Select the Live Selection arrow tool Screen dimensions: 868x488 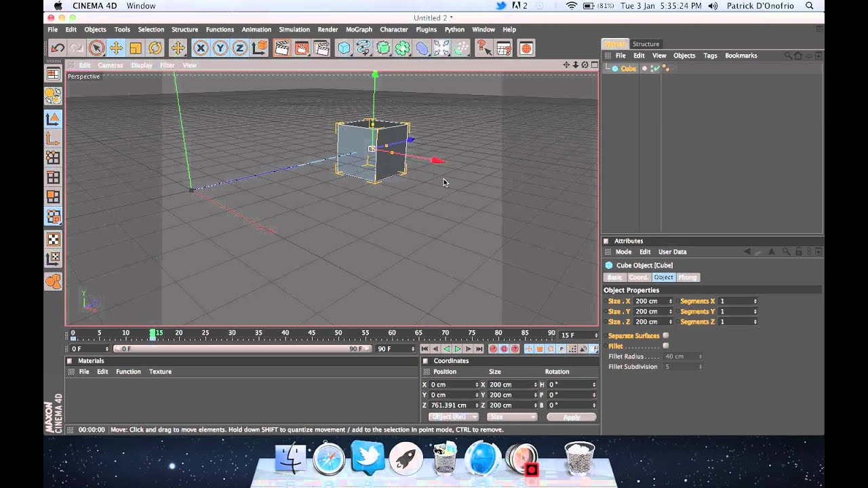pos(96,48)
